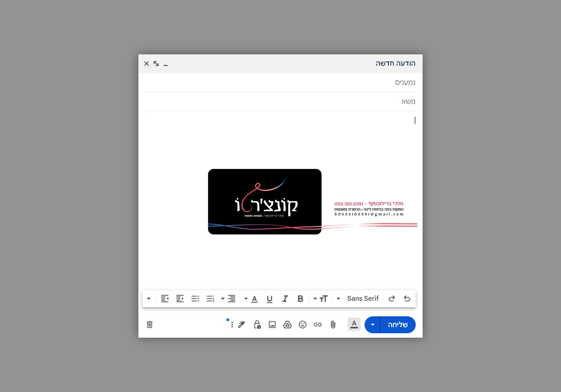
Task: Click the blue שליחה send button
Action: pos(398,324)
